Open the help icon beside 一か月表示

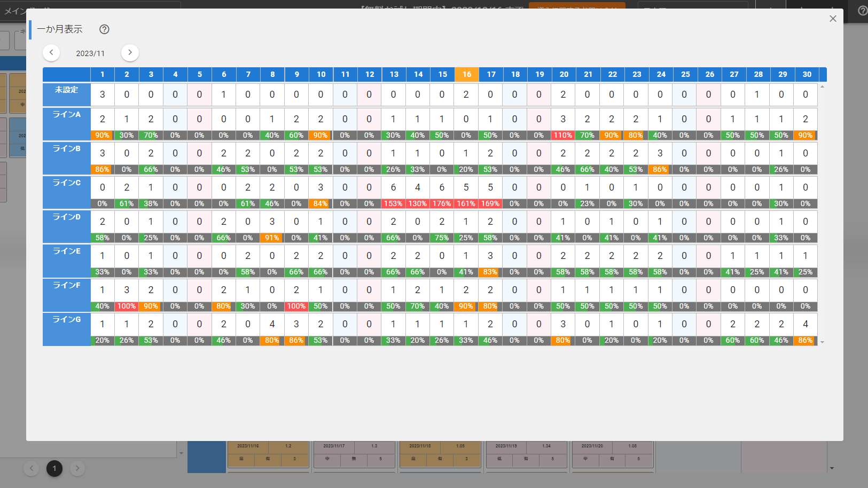(x=104, y=29)
